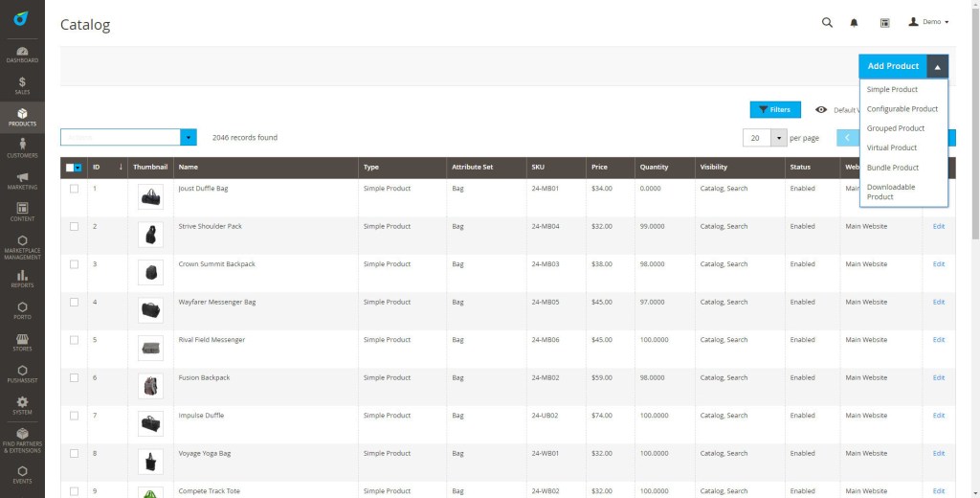This screenshot has width=980, height=498.
Task: Open the System sidebar section
Action: click(x=22, y=405)
